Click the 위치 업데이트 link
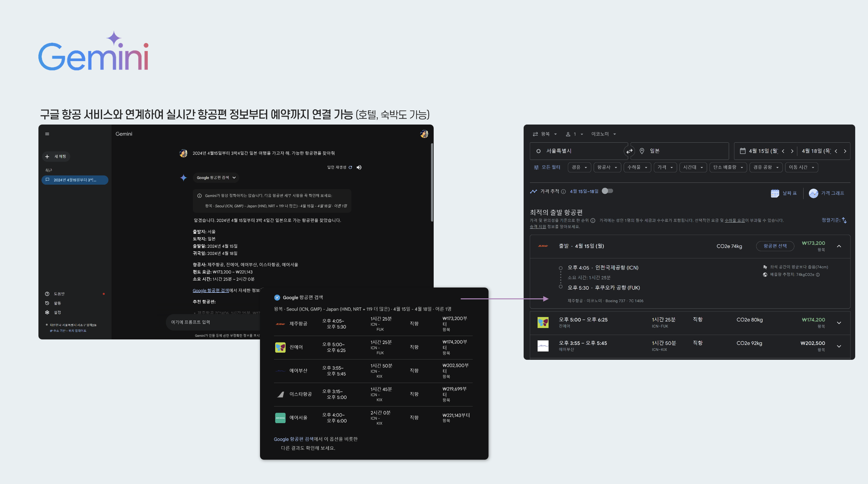 77,331
